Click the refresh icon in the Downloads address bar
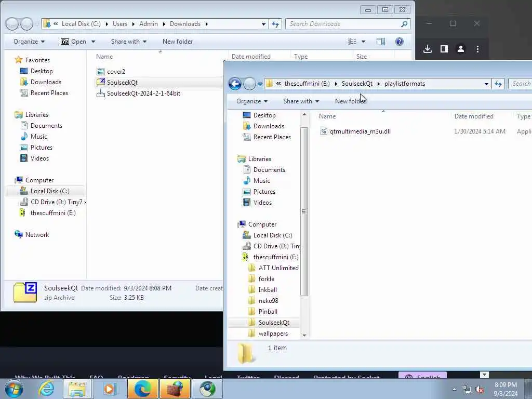 pos(275,24)
